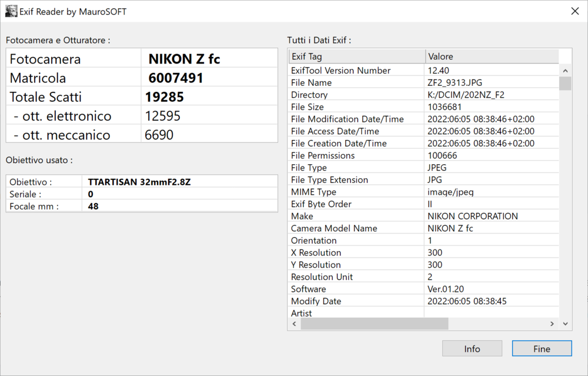Click the permissions value 100666
This screenshot has height=376, width=588.
pyautogui.click(x=443, y=155)
